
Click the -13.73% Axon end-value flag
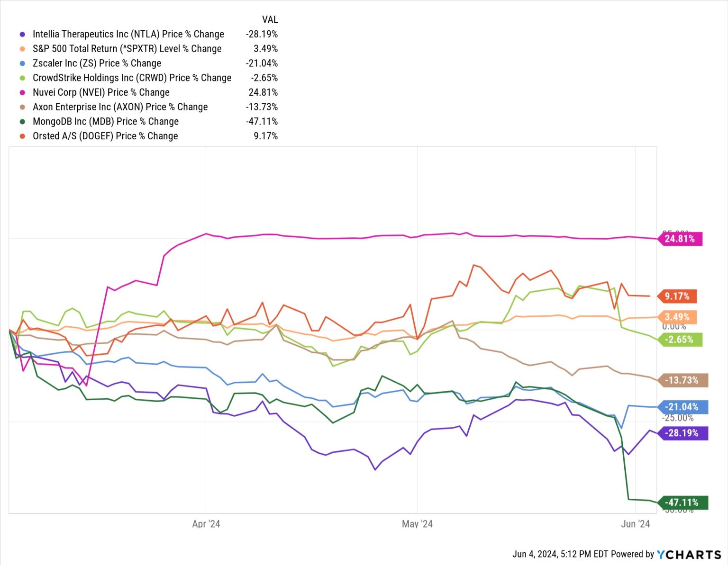682,380
